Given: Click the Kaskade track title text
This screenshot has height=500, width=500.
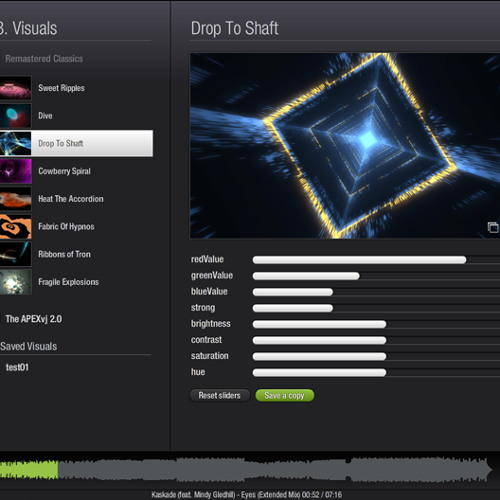Looking at the screenshot, I should click(x=247, y=495).
